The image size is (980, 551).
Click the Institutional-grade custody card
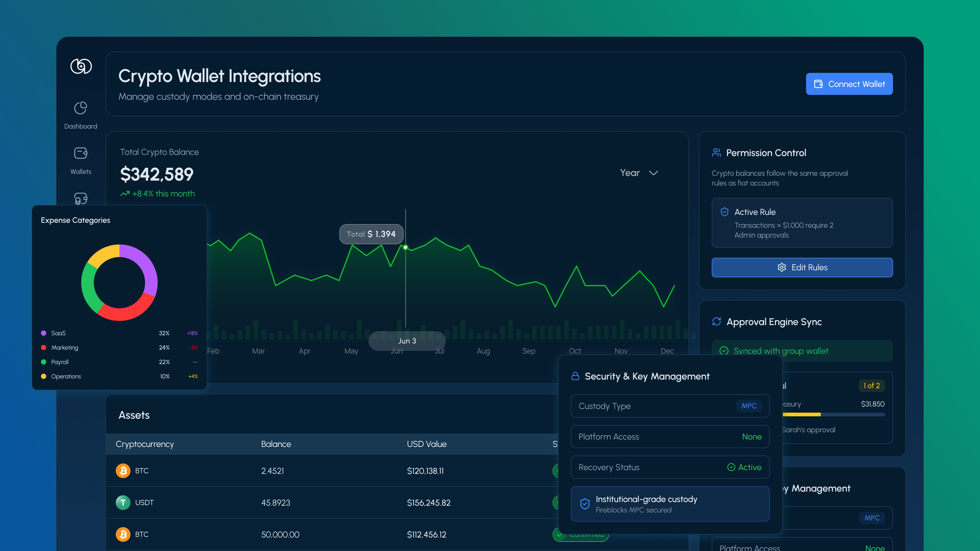point(670,504)
